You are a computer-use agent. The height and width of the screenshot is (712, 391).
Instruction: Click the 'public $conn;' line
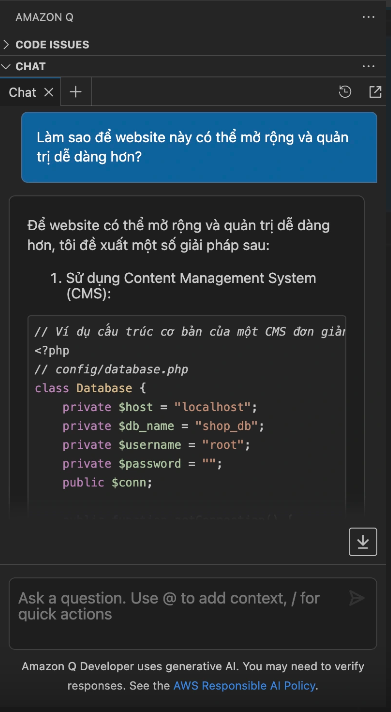107,483
